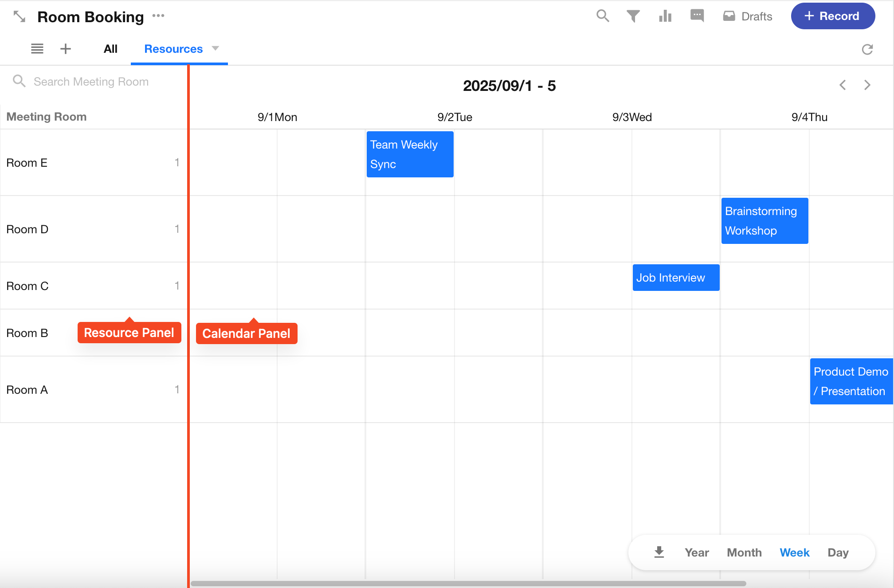Click the horizontal scrollbar at the bottom
The image size is (894, 588).
[x=468, y=584]
